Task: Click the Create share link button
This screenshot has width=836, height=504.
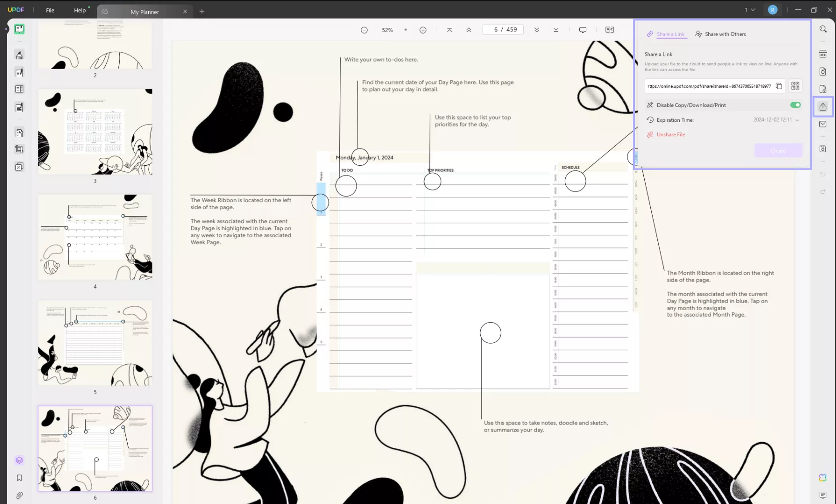Action: (778, 150)
